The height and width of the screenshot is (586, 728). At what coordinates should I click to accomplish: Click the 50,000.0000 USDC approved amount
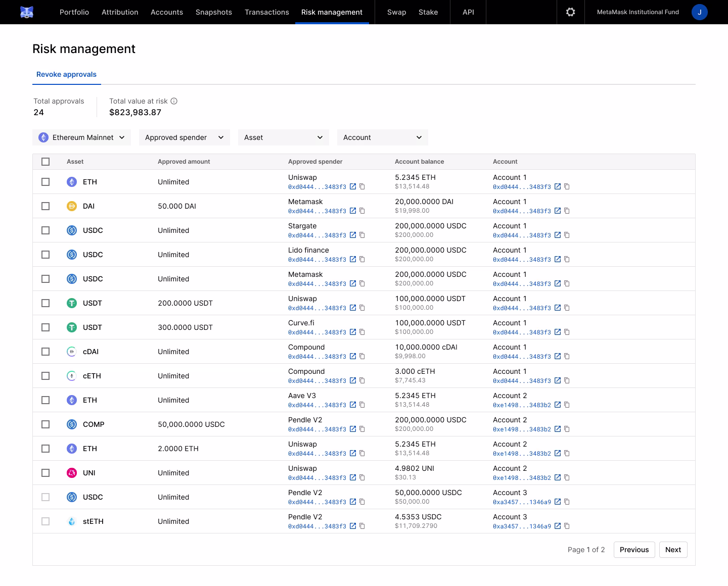coord(191,424)
